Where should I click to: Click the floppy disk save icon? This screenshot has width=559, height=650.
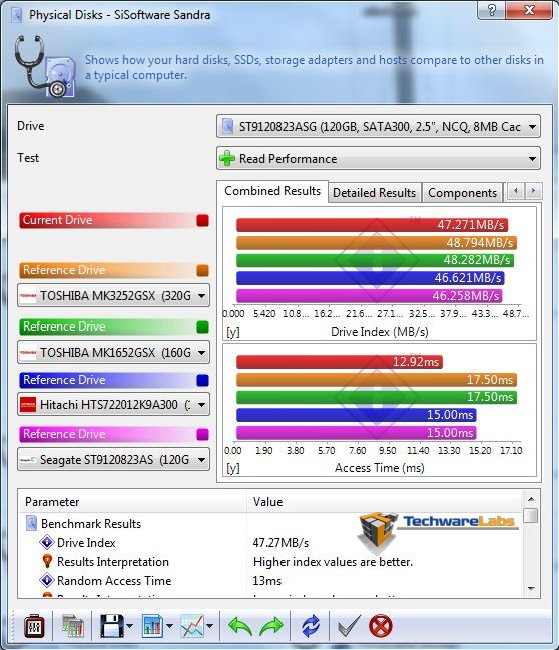[112, 626]
